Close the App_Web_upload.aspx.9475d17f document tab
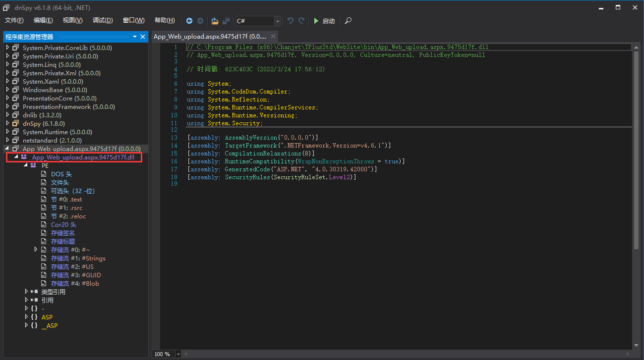This screenshot has width=644, height=360. (273, 37)
